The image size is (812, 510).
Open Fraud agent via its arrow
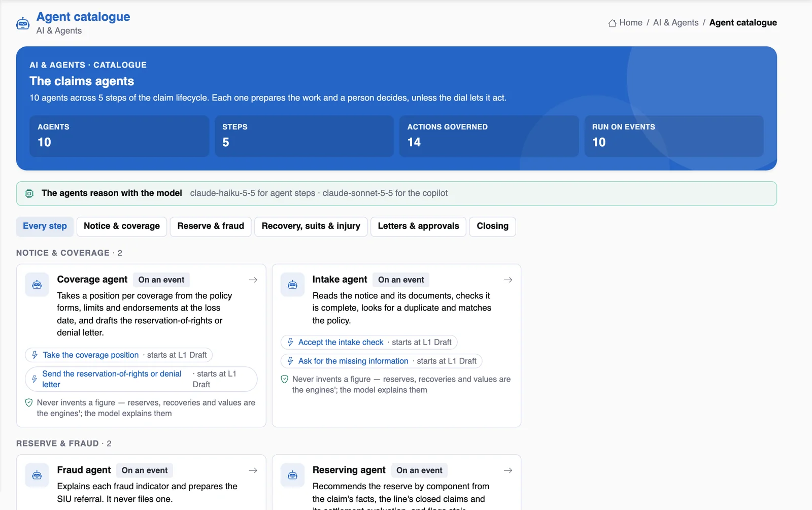(x=253, y=470)
